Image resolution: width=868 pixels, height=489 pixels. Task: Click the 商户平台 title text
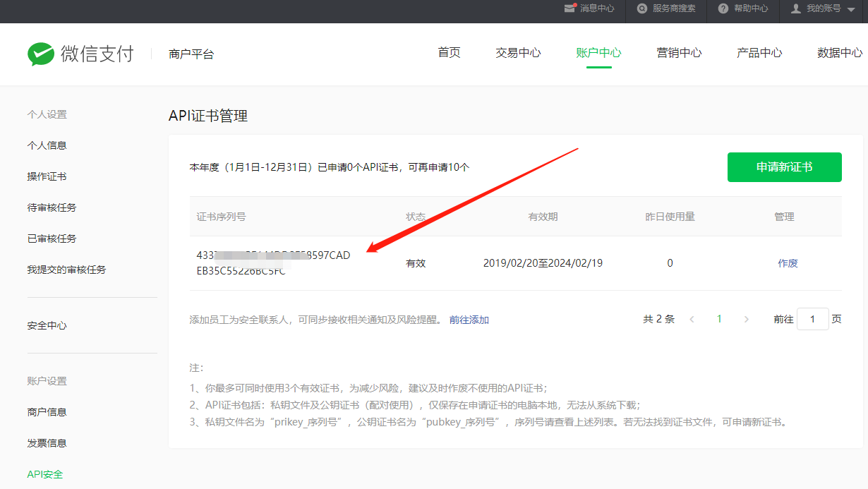(x=191, y=54)
